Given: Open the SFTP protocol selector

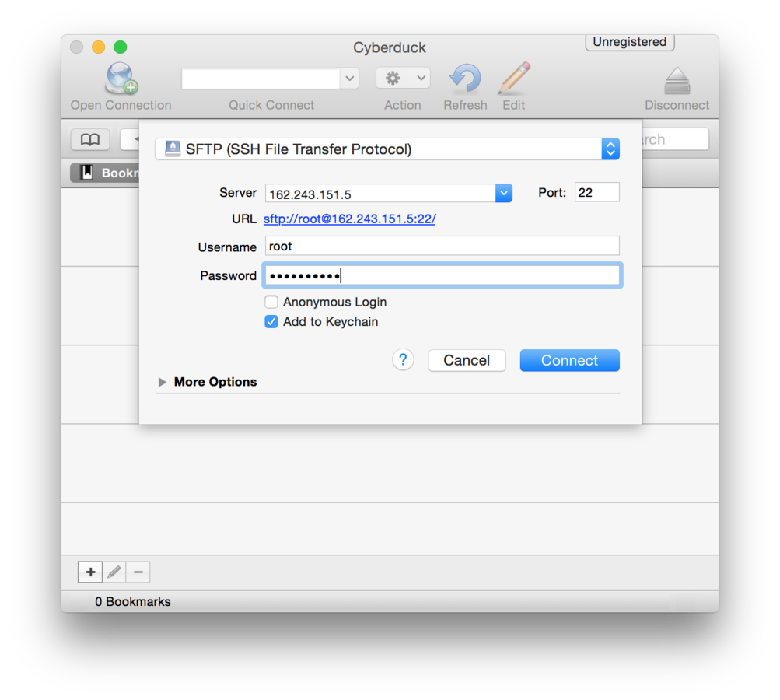Looking at the screenshot, I should pos(387,149).
